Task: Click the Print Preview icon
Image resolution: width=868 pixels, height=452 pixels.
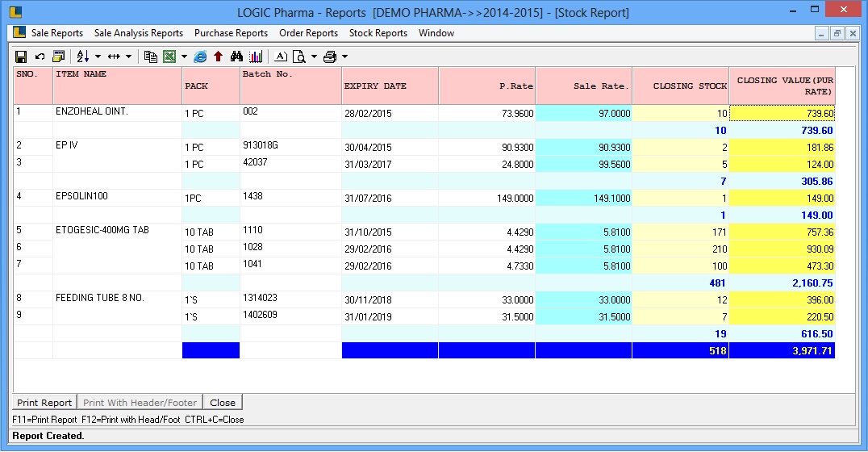Action: (x=299, y=56)
